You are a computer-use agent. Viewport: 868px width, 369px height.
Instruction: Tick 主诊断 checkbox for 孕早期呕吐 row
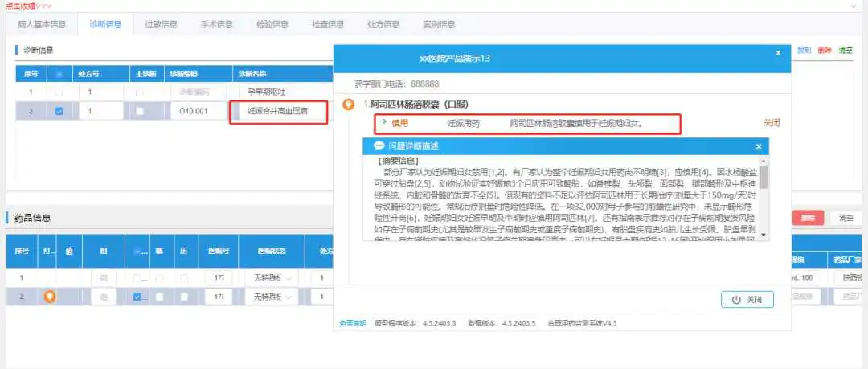coord(140,92)
